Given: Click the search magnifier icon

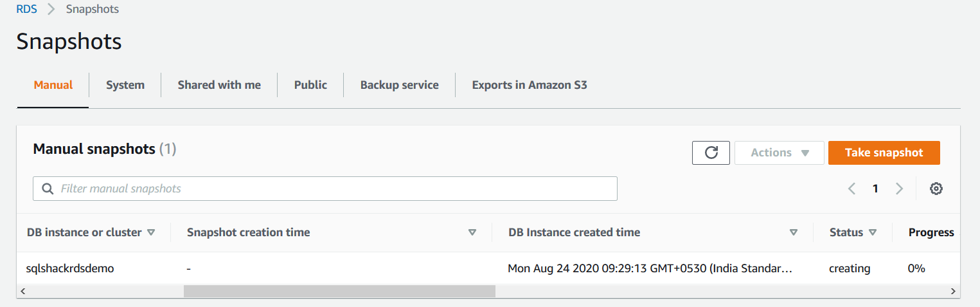Looking at the screenshot, I should point(47,189).
